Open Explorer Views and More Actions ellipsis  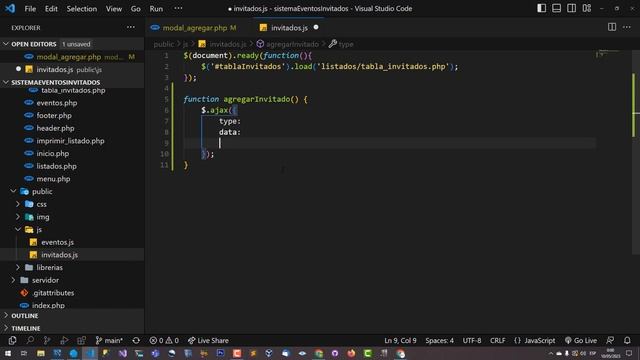131,27
